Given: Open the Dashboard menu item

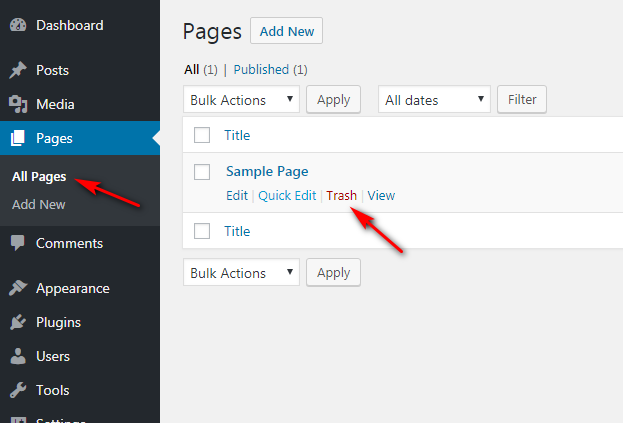Looking at the screenshot, I should point(70,25).
